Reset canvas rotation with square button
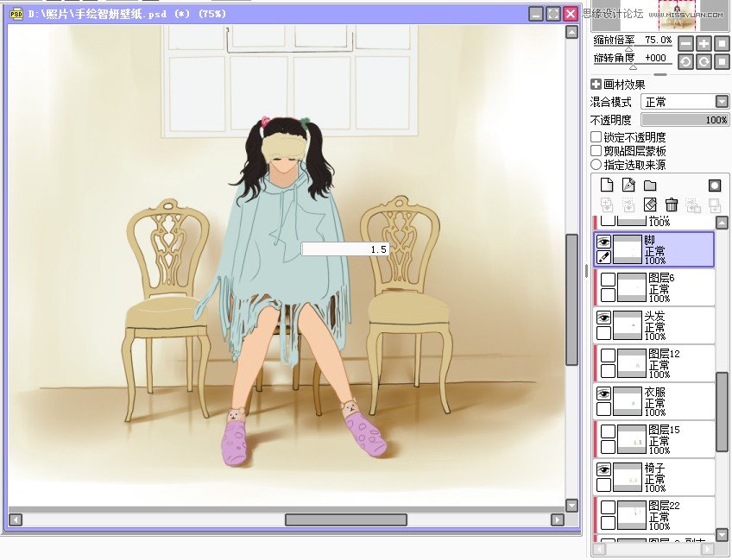Image resolution: width=732 pixels, height=560 pixels. click(x=723, y=61)
